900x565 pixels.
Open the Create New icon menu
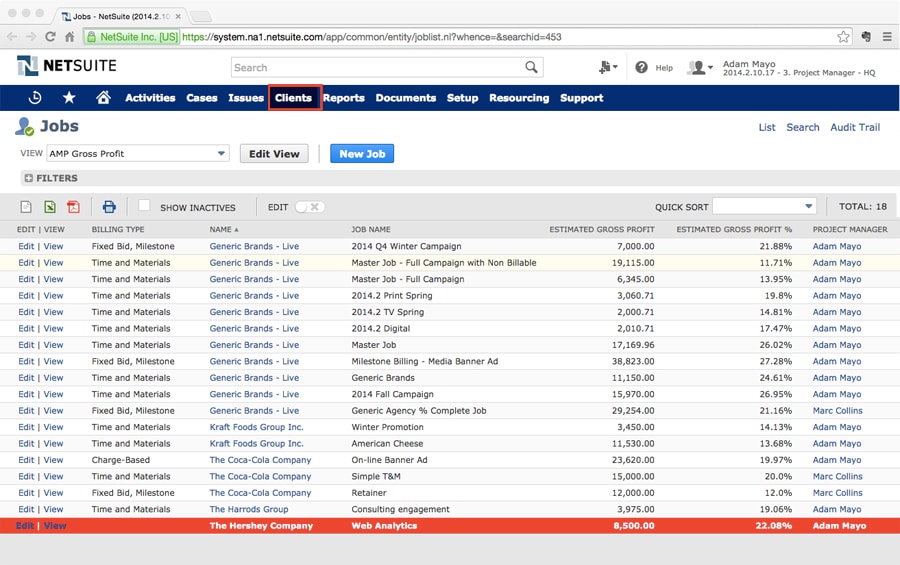point(607,67)
